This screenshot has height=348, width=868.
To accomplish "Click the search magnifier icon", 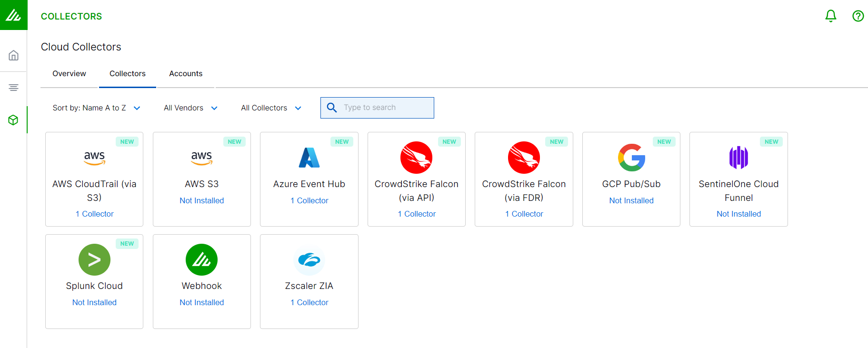I will point(332,108).
